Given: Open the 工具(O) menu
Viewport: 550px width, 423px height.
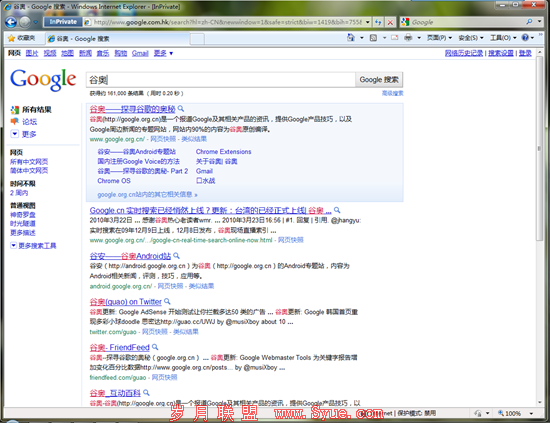Looking at the screenshot, I should (x=503, y=38).
